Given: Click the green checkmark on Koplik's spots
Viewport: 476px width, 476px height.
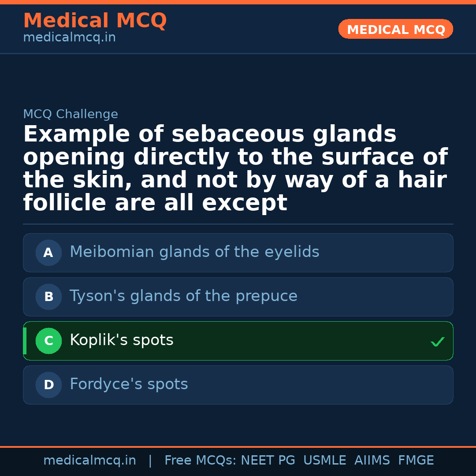Looking at the screenshot, I should point(437,342).
